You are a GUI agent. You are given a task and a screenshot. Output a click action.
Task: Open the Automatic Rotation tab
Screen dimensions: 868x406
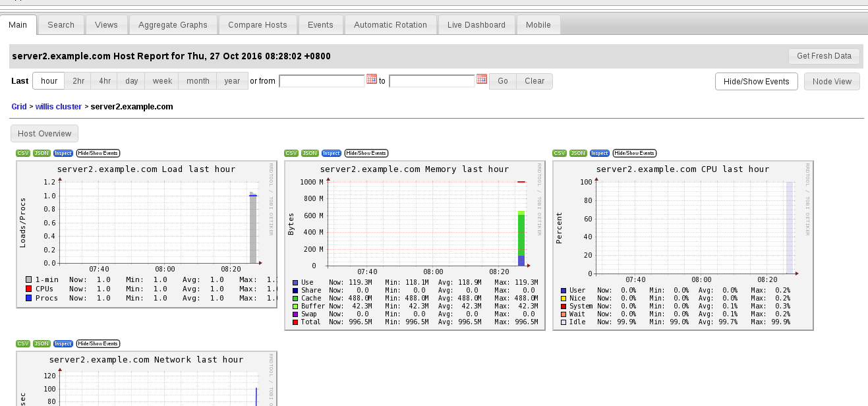pyautogui.click(x=390, y=25)
